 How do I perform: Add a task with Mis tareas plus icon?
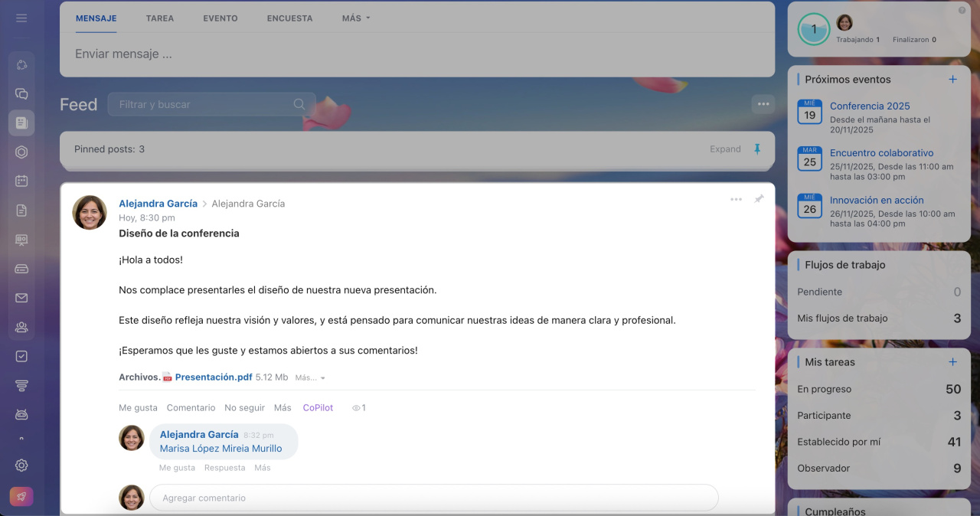point(952,362)
